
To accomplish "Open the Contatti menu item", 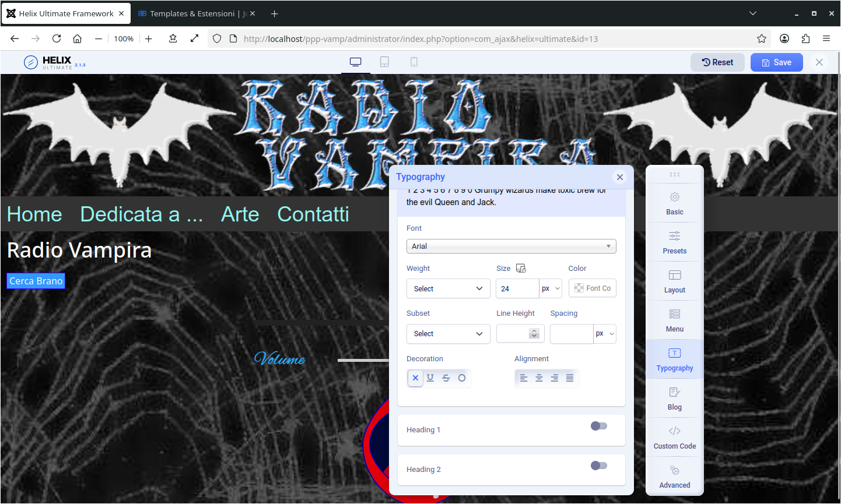I will click(x=313, y=214).
